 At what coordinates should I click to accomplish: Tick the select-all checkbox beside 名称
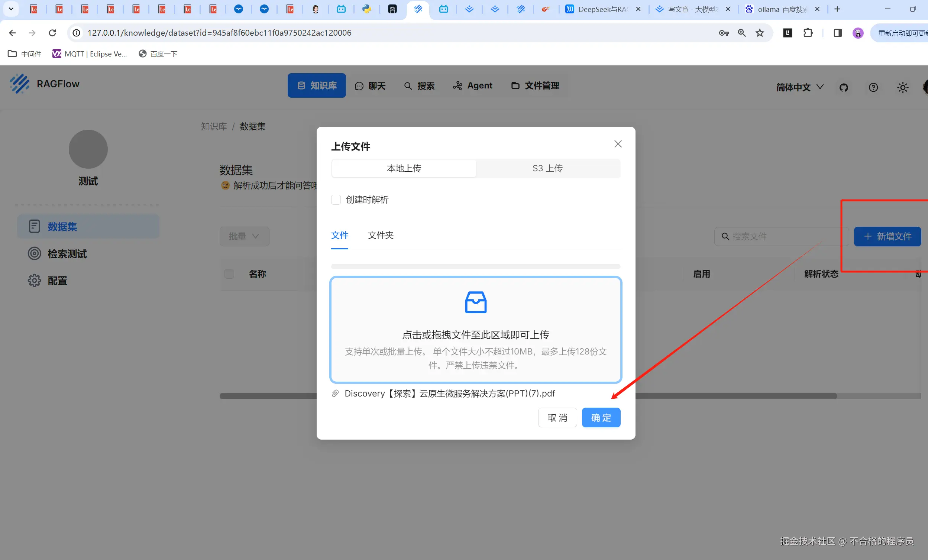pos(229,274)
